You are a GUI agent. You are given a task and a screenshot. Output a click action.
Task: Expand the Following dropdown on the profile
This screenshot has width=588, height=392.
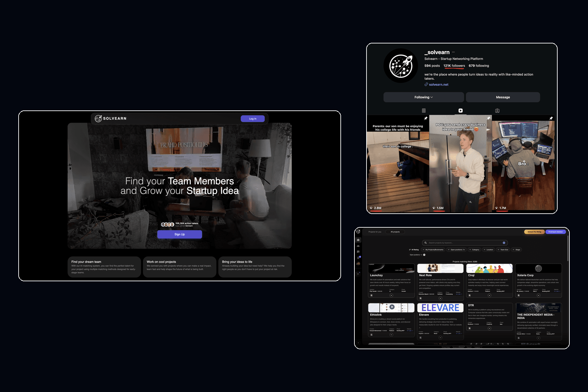pyautogui.click(x=424, y=97)
